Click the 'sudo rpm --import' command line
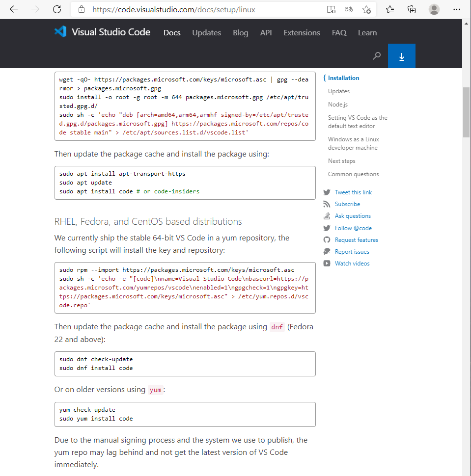The height and width of the screenshot is (476, 471). 177,270
